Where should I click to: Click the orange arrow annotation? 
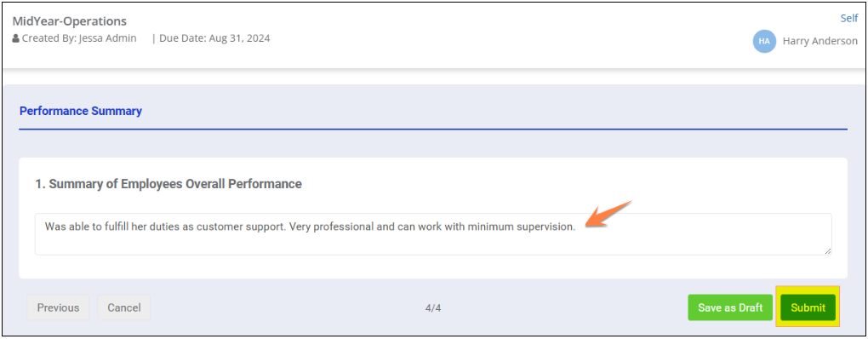pyautogui.click(x=609, y=213)
